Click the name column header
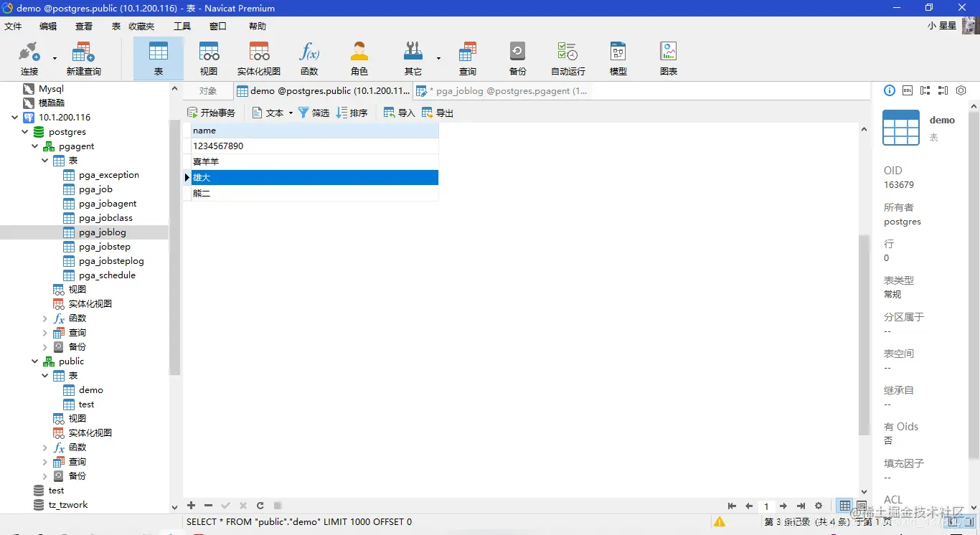This screenshot has width=980, height=535. 314,131
